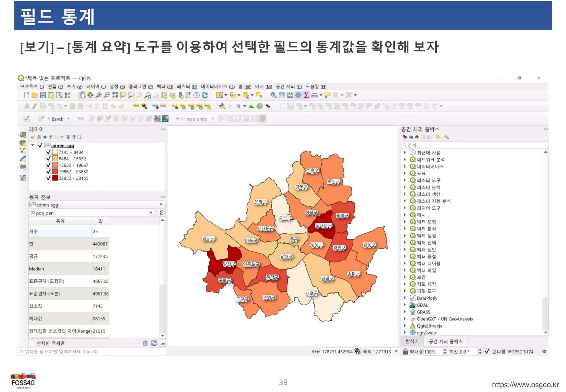
Task: Toggle the Statistical Summary sigma icon
Action: tap(306, 95)
